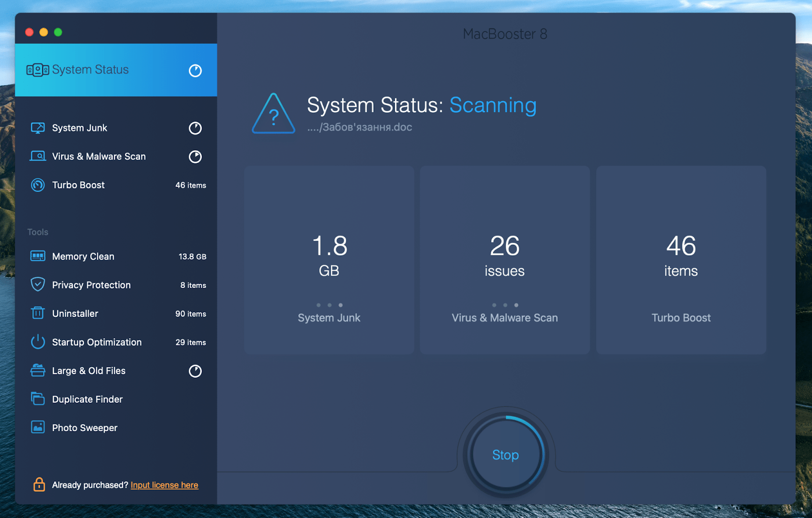Click the Duplicate Finder folders icon
The width and height of the screenshot is (812, 518).
click(x=38, y=399)
